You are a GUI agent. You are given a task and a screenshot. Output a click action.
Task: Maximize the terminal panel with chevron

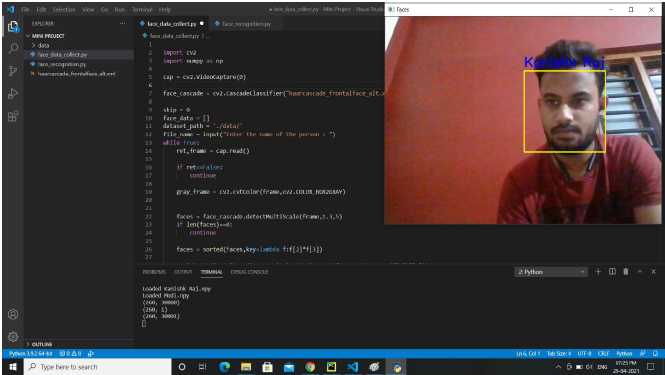pyautogui.click(x=640, y=271)
